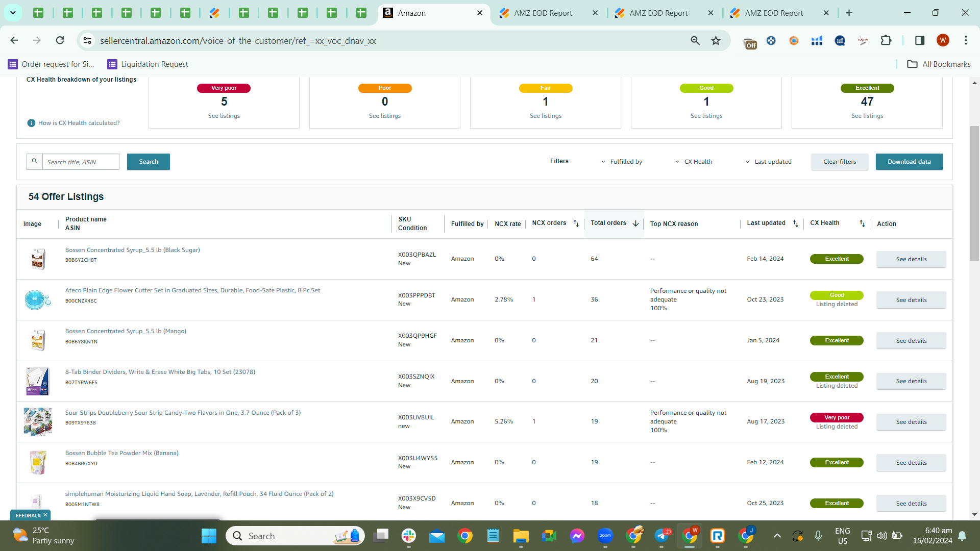
Task: Open the LOG IN extension icon
Action: 863,40
